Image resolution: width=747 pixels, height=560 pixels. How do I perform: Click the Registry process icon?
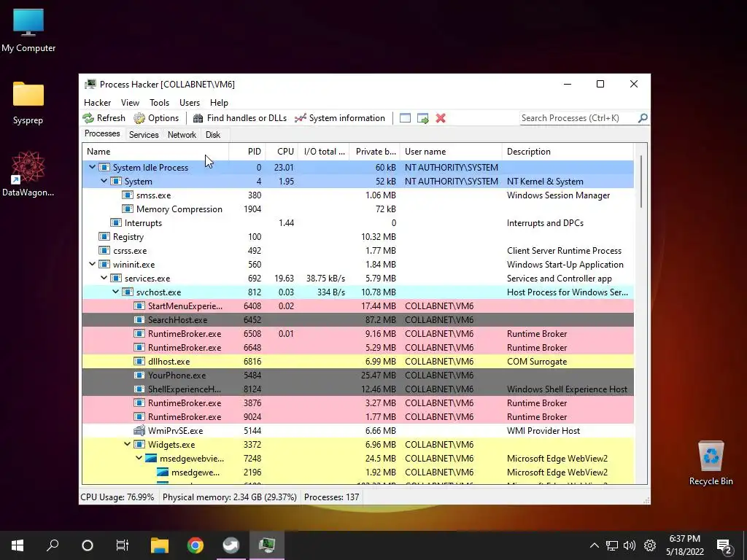pos(104,237)
